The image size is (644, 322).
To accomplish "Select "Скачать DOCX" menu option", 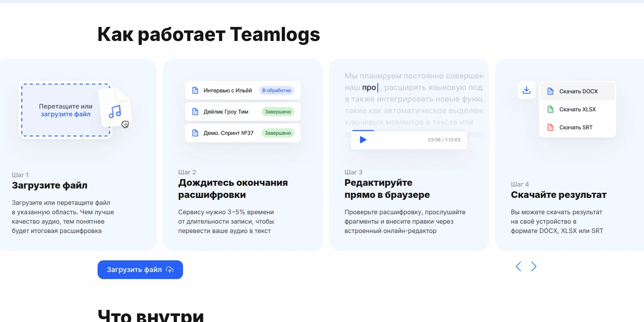I will (x=578, y=91).
